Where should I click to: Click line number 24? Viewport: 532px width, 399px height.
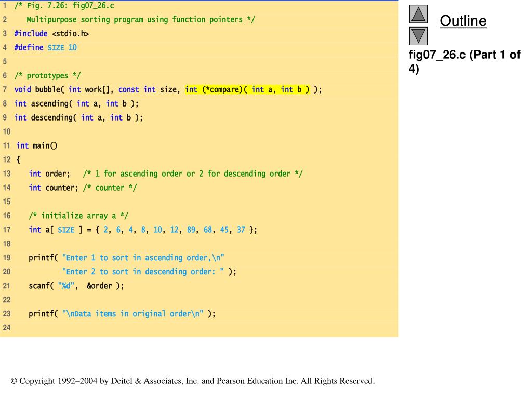(7, 328)
